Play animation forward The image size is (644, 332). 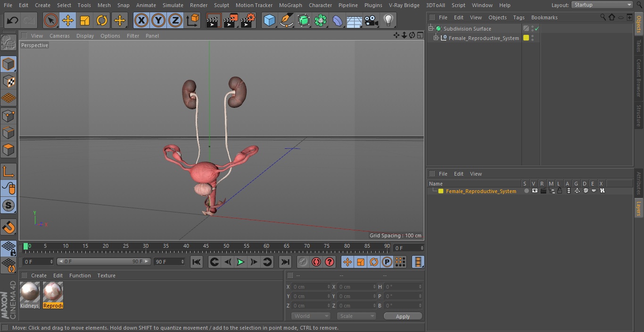(240, 262)
